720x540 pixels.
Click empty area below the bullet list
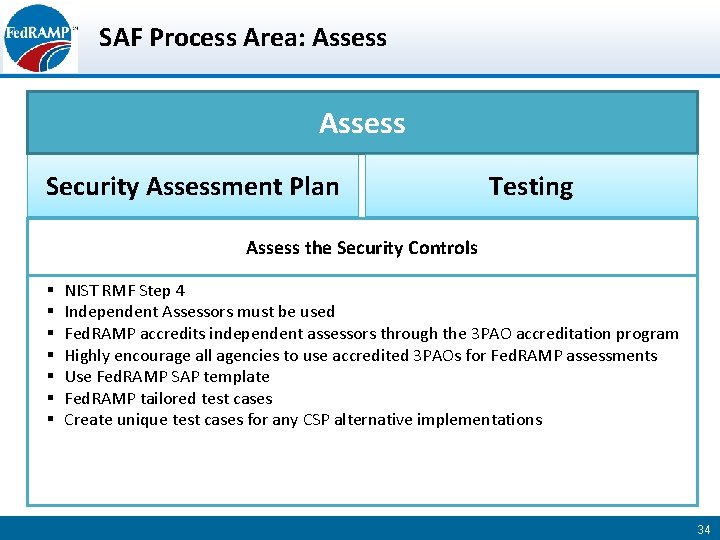pyautogui.click(x=362, y=466)
